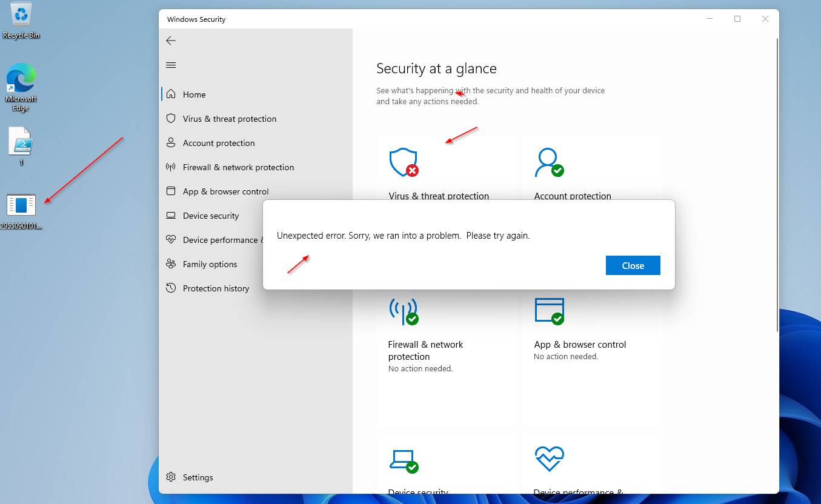Click the Device security laptop icon
The width and height of the screenshot is (821, 504).
404,460
